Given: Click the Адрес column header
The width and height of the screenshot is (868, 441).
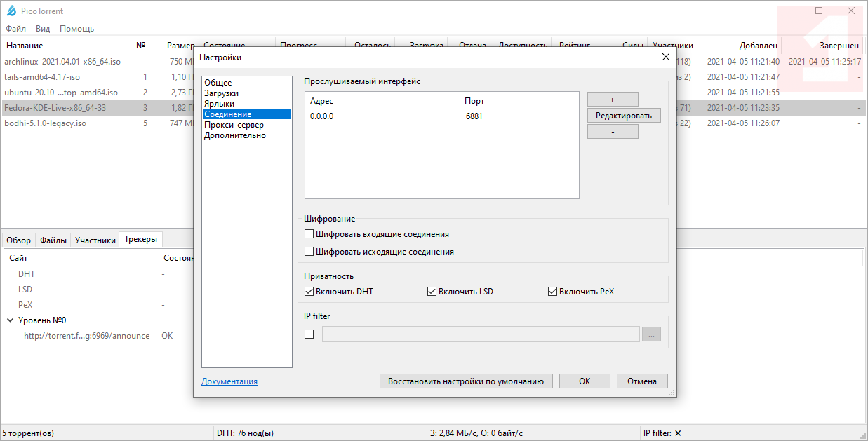Looking at the screenshot, I should (368, 101).
